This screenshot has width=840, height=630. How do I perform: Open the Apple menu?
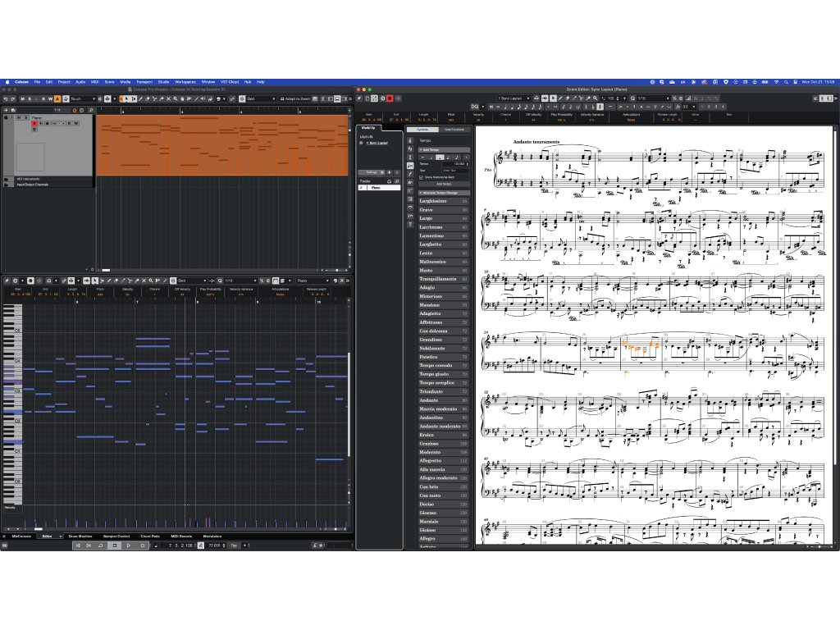(7, 82)
